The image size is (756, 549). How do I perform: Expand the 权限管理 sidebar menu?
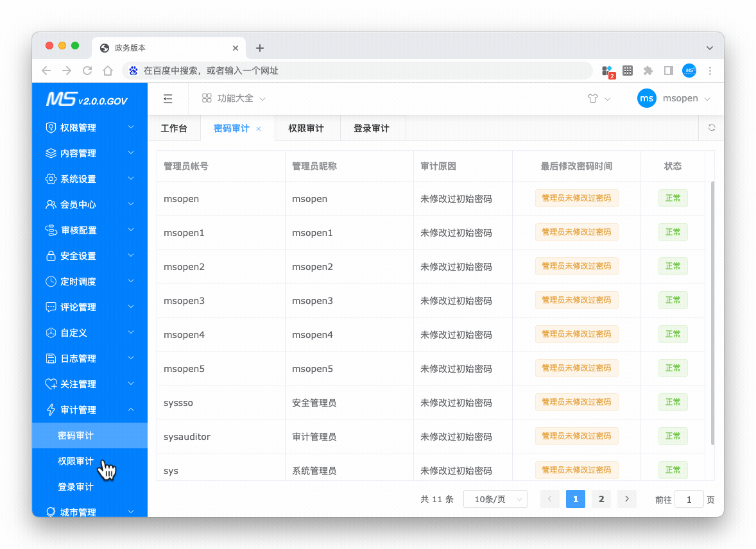pos(90,128)
